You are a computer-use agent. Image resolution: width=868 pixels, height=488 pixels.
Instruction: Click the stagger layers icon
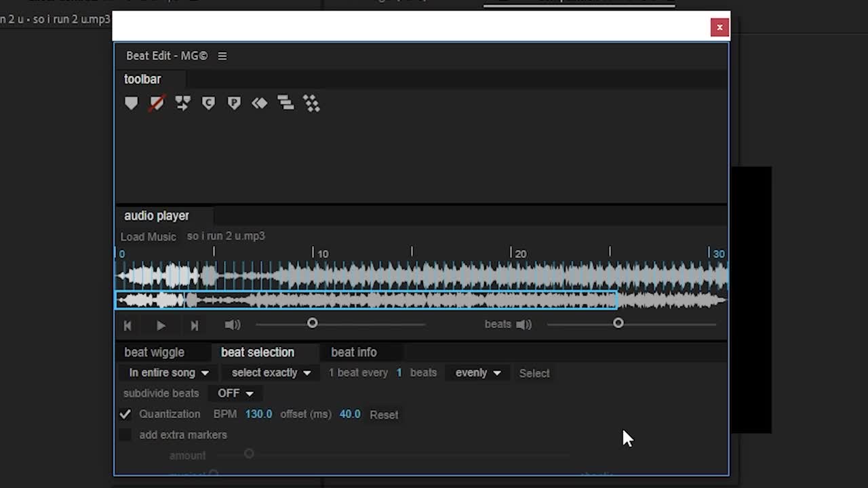[285, 103]
